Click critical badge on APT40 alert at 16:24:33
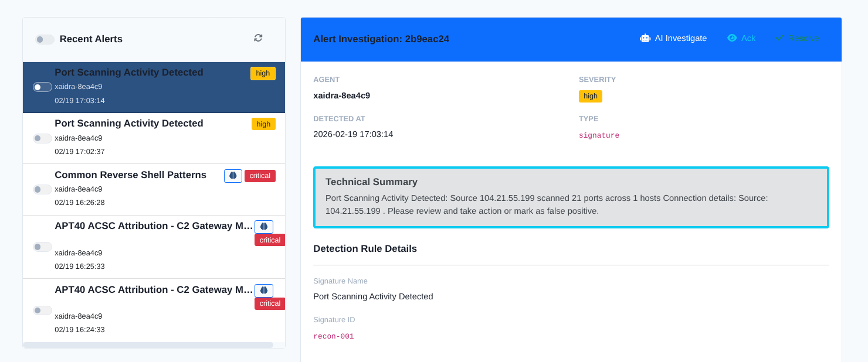Viewport: 868px width, 362px height. pos(270,303)
